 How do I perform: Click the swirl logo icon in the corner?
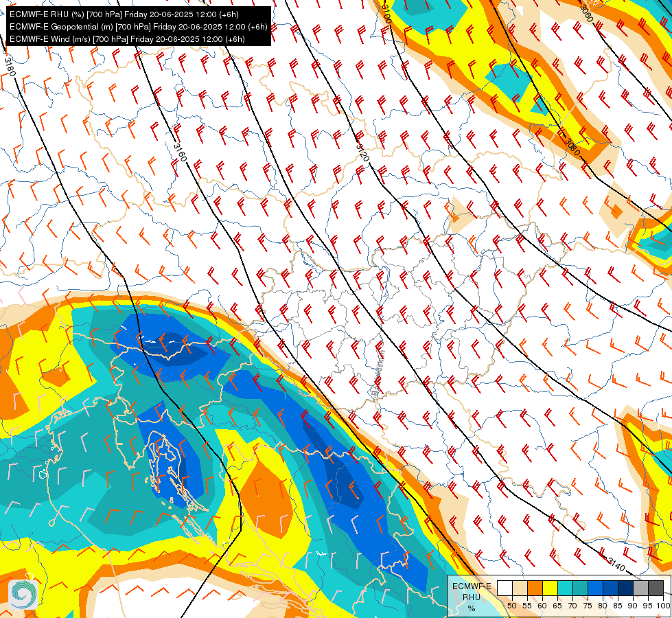tap(23, 595)
